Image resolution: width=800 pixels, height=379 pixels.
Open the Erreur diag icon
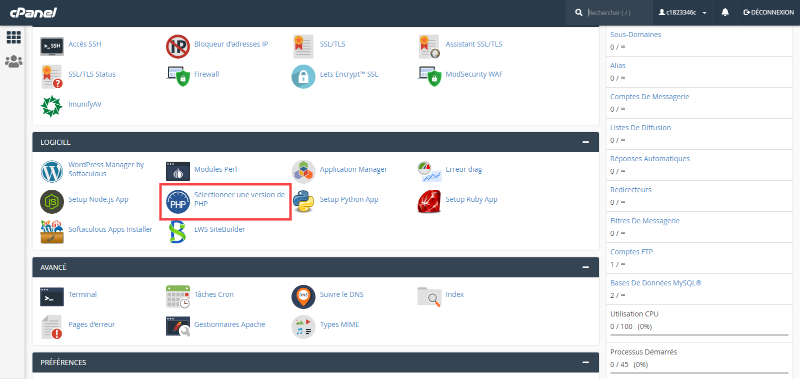(x=429, y=171)
